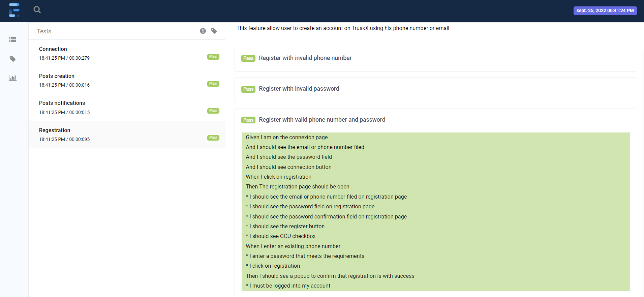Open the dashboard bar chart icon

point(13,78)
